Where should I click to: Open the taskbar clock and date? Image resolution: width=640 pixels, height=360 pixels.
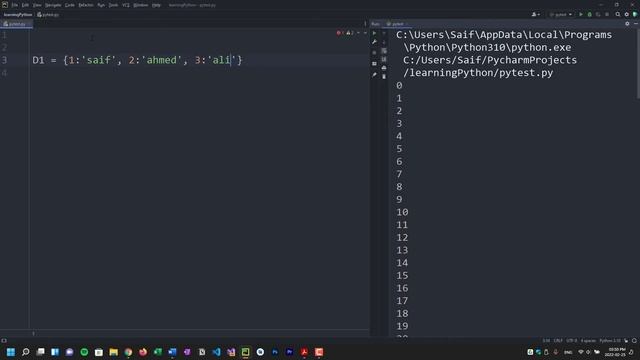coord(616,352)
